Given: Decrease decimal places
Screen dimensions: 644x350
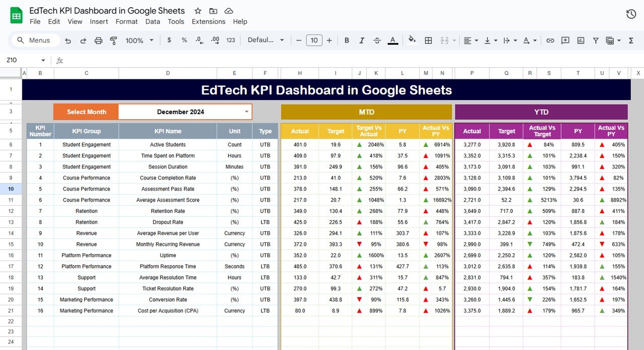Looking at the screenshot, I should click(x=199, y=40).
